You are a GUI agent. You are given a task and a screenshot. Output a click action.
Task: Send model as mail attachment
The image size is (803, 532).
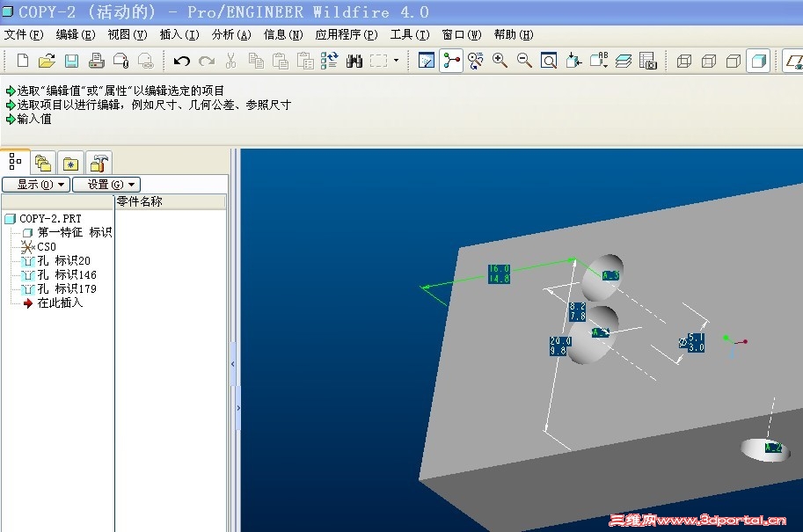[x=120, y=61]
